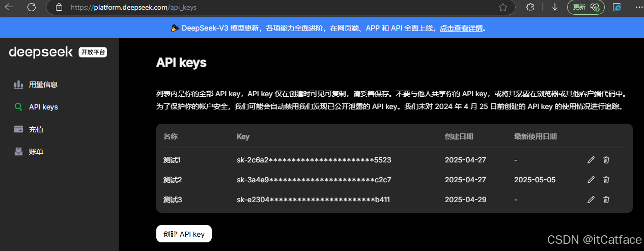Edit the 测试1 key name with pencil icon
This screenshot has height=251, width=644.
(591, 160)
